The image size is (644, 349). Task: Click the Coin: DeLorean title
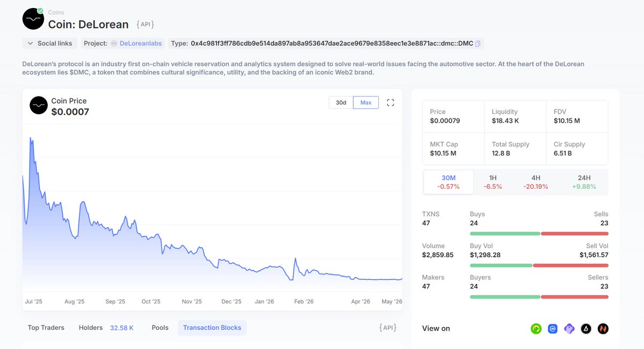(x=89, y=24)
